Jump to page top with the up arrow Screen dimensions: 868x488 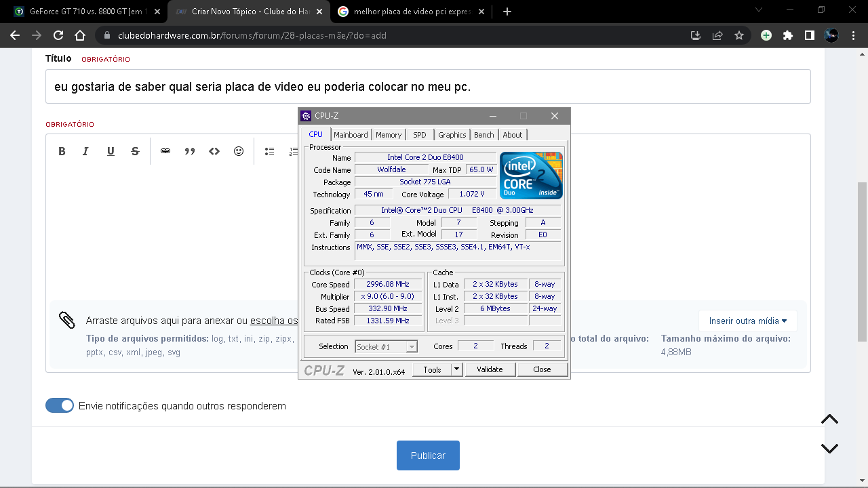click(829, 419)
